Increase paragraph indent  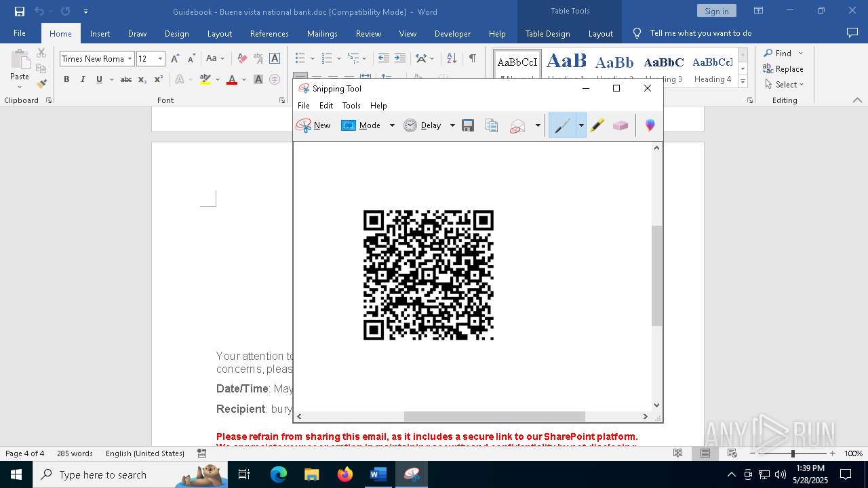pos(400,58)
